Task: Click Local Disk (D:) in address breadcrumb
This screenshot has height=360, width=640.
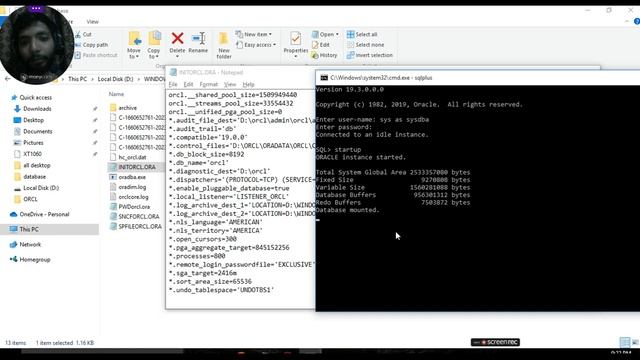Action: click(x=116, y=79)
